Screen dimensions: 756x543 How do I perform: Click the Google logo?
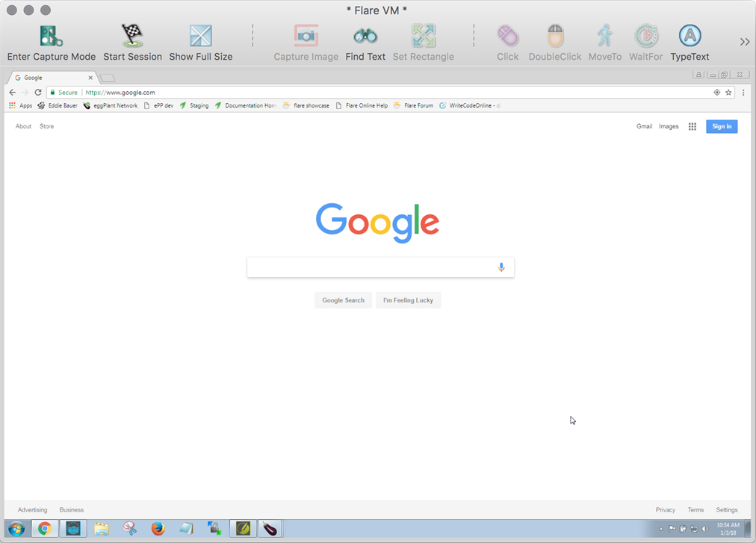tap(377, 223)
